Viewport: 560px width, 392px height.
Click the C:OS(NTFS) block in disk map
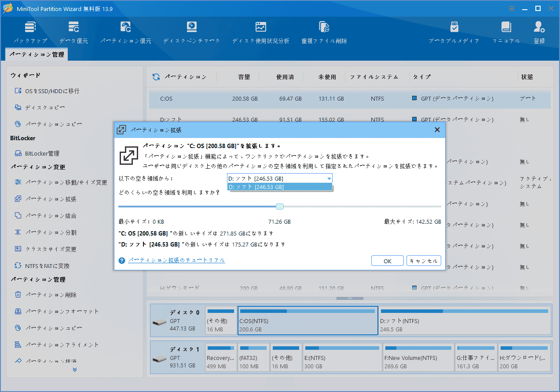pyautogui.click(x=308, y=320)
